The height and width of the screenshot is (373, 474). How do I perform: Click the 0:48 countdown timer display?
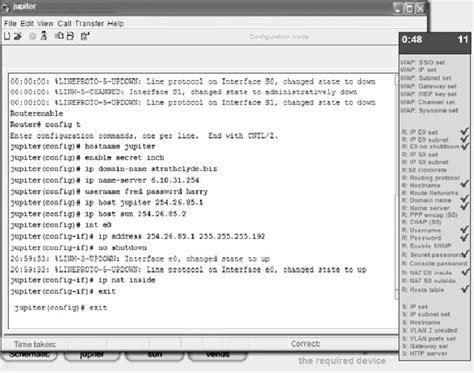[x=412, y=40]
